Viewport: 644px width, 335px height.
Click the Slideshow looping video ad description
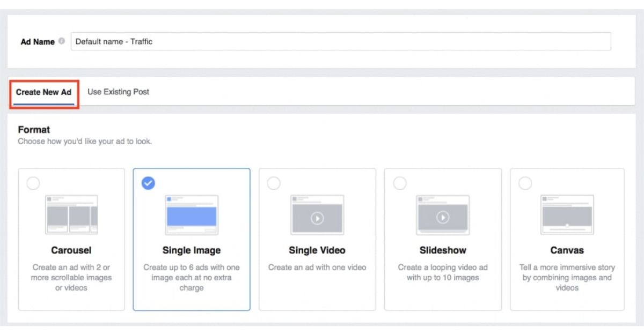tap(443, 272)
